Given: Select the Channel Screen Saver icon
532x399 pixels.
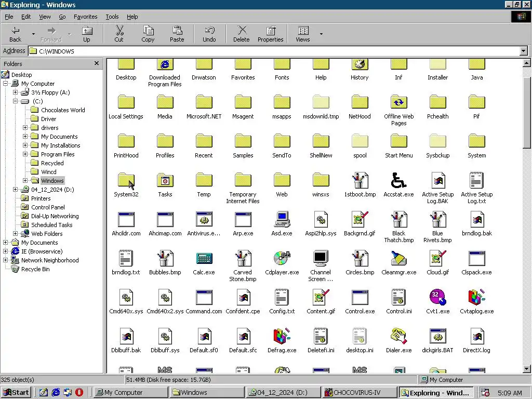Looking at the screenshot, I should pos(321,259).
